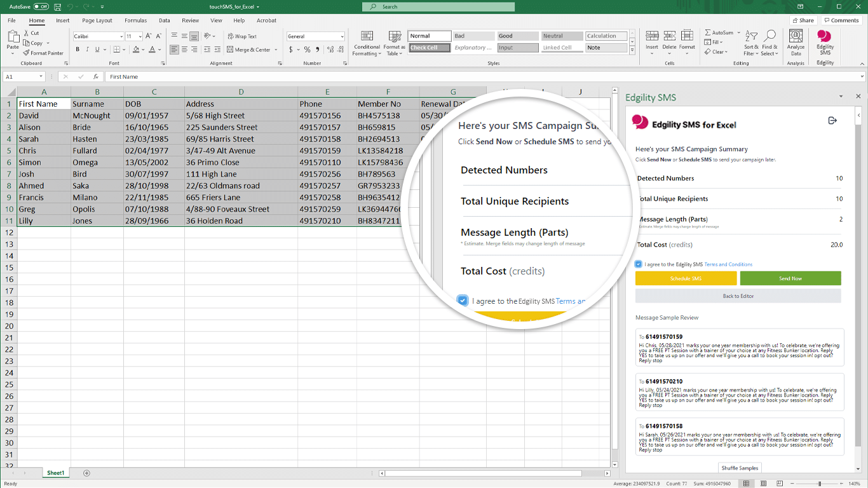Align text to the right
This screenshot has height=488, width=868.
(194, 50)
